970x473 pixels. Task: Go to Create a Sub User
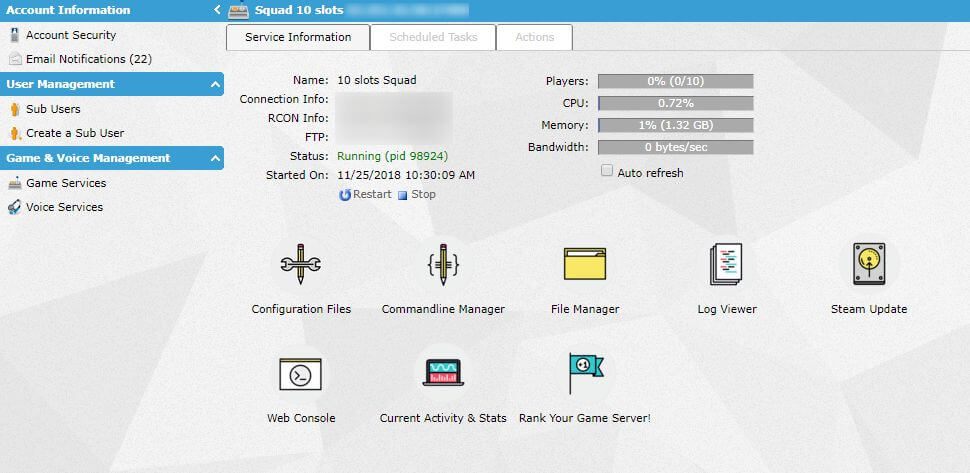click(x=75, y=133)
